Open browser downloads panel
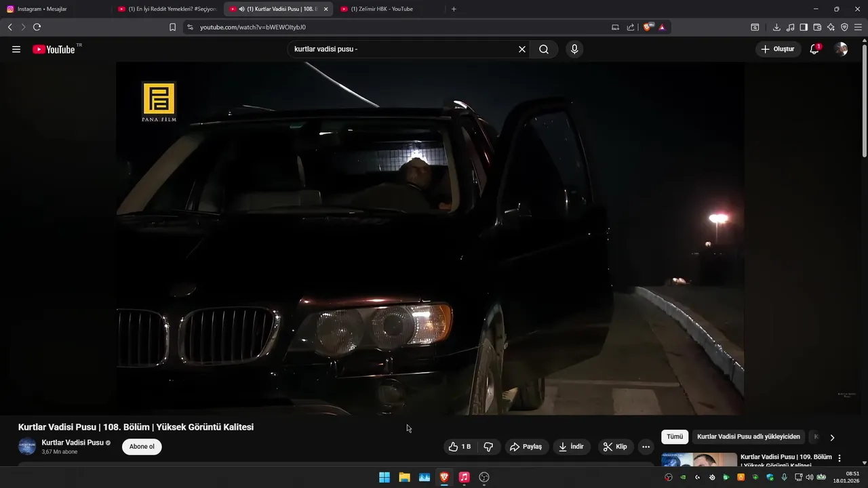This screenshot has height=488, width=868. point(776,27)
